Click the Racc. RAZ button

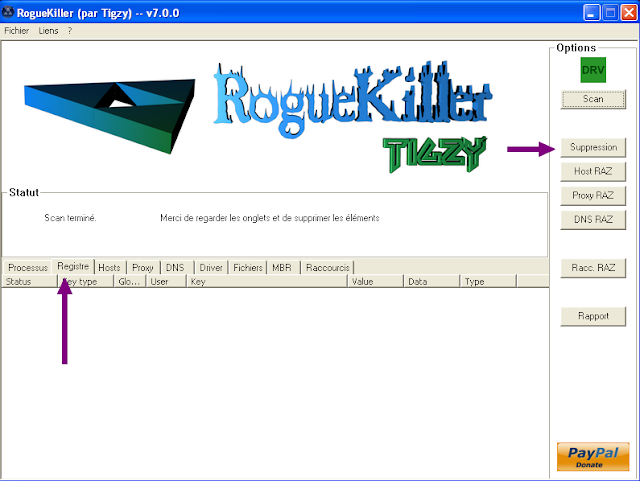pyautogui.click(x=593, y=268)
